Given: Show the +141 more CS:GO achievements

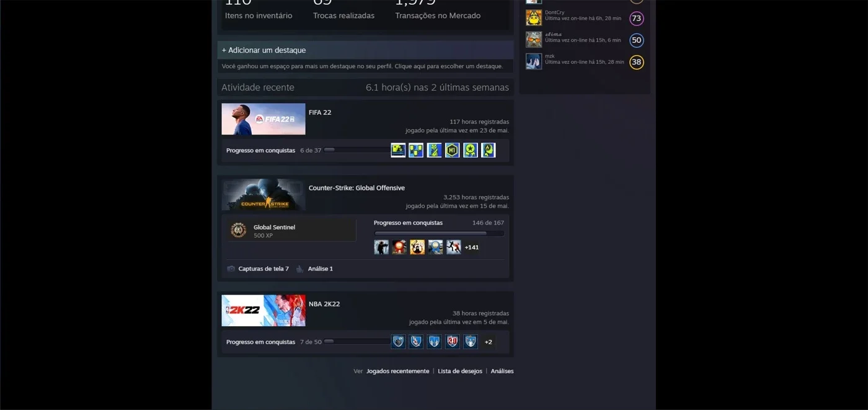Looking at the screenshot, I should (x=472, y=247).
